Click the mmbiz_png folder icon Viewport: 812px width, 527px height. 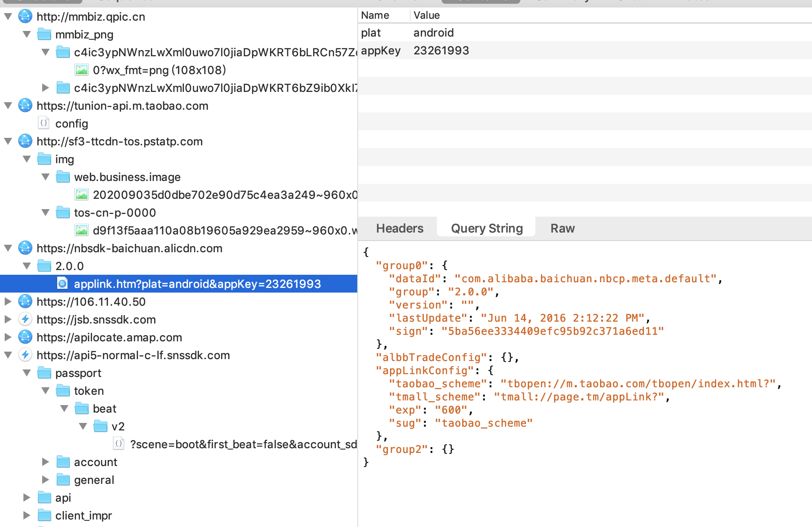point(44,34)
